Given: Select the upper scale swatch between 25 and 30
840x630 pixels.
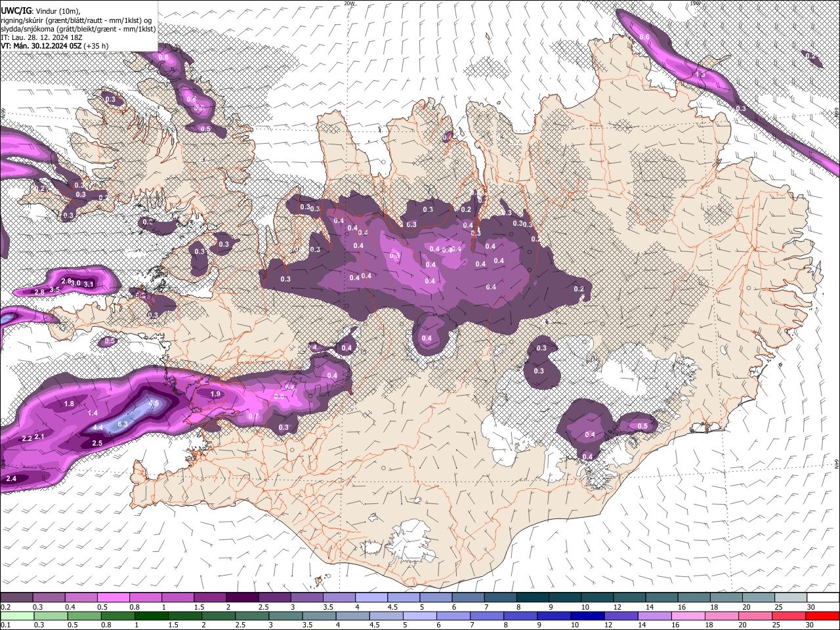Looking at the screenshot, I should (x=791, y=598).
